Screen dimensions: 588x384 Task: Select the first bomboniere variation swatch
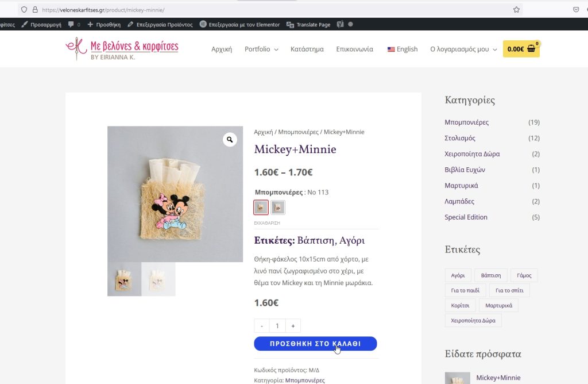[x=261, y=208]
